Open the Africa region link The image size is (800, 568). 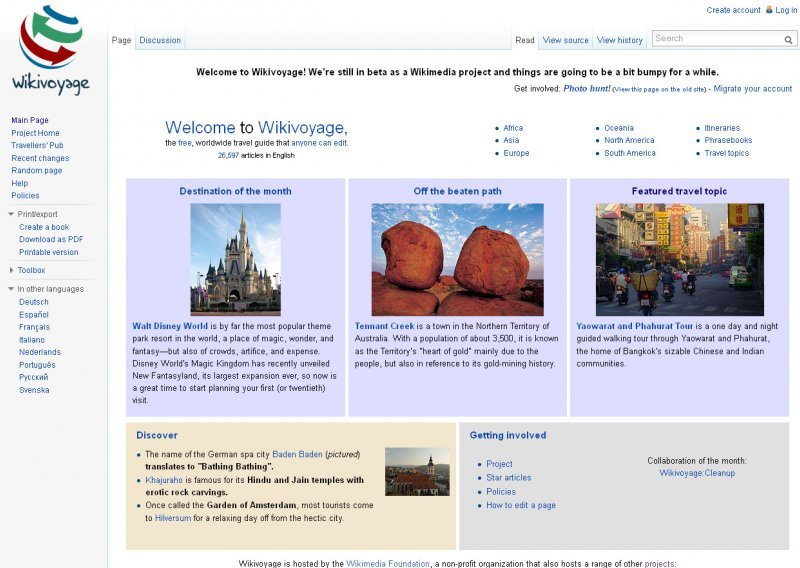click(513, 128)
